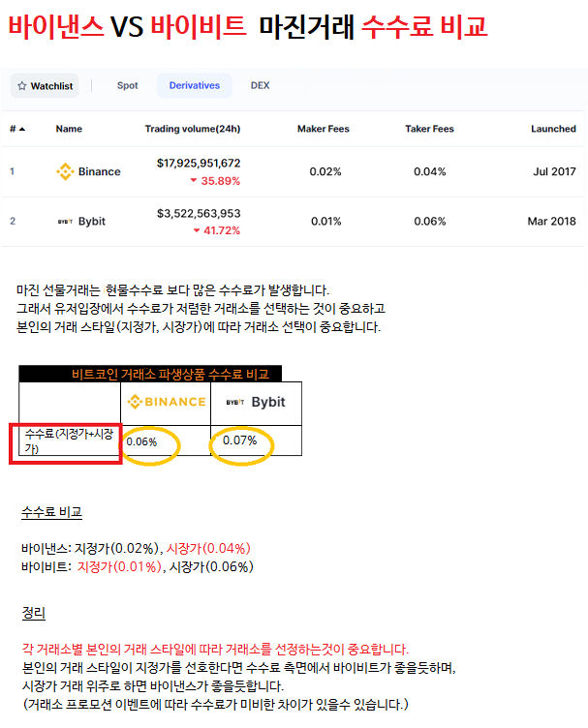
Task: Select Binance volume $17,925,951,672
Action: point(199,163)
